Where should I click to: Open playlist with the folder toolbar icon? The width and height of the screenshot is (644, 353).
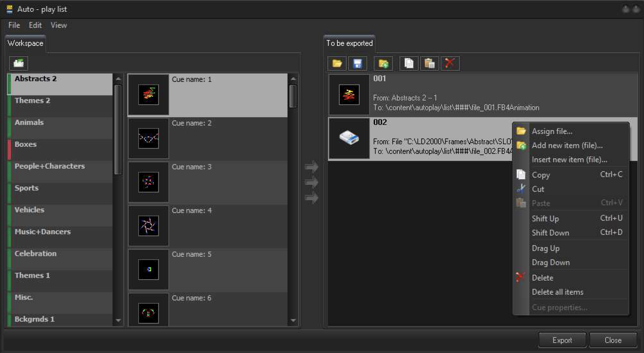point(337,63)
